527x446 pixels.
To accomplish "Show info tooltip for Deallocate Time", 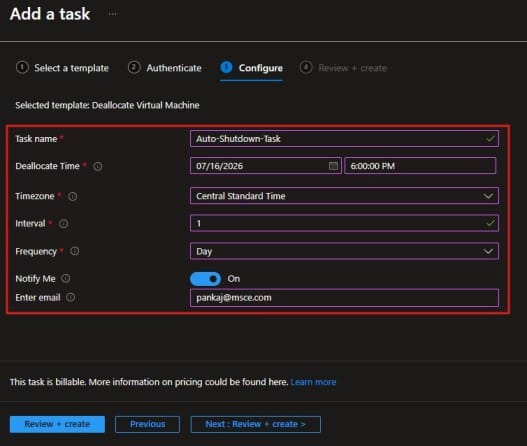I will (97, 166).
